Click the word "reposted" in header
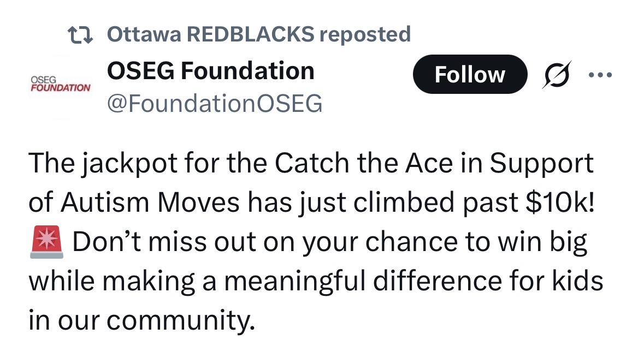The height and width of the screenshot is (352, 644). (x=364, y=34)
